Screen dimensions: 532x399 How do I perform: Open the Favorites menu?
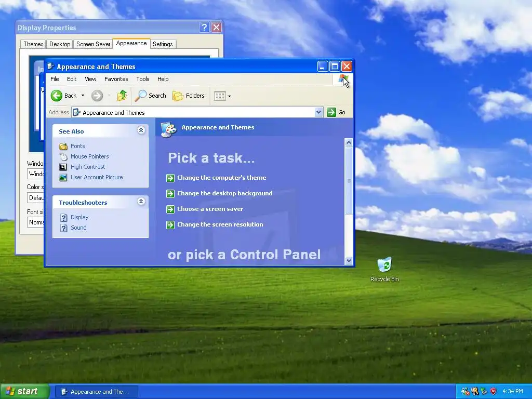pos(116,79)
